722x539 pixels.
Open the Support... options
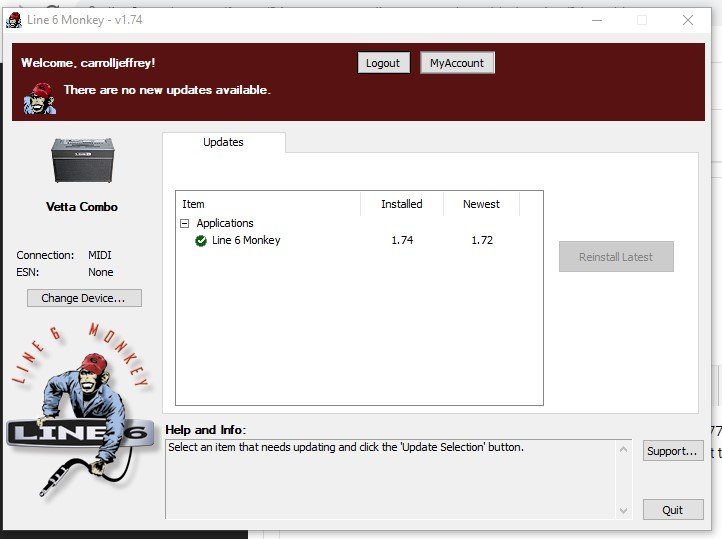[x=672, y=451]
